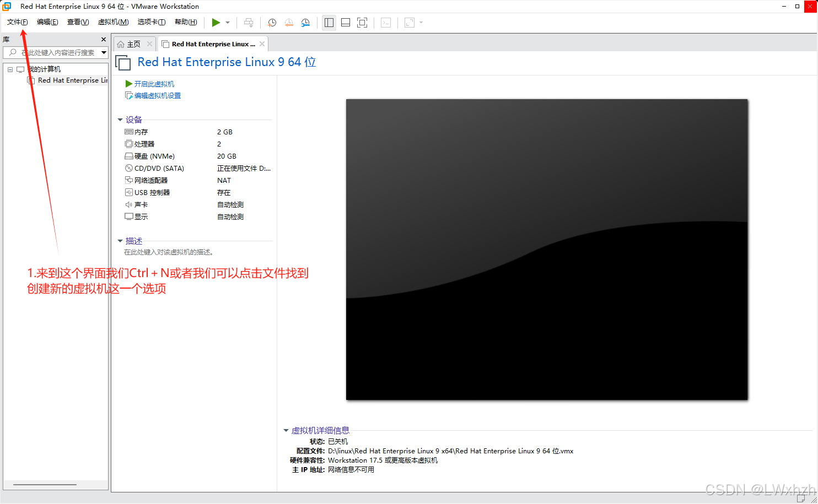This screenshot has height=504, width=818.
Task: Click the take snapshot toolbar icon
Action: (x=272, y=23)
